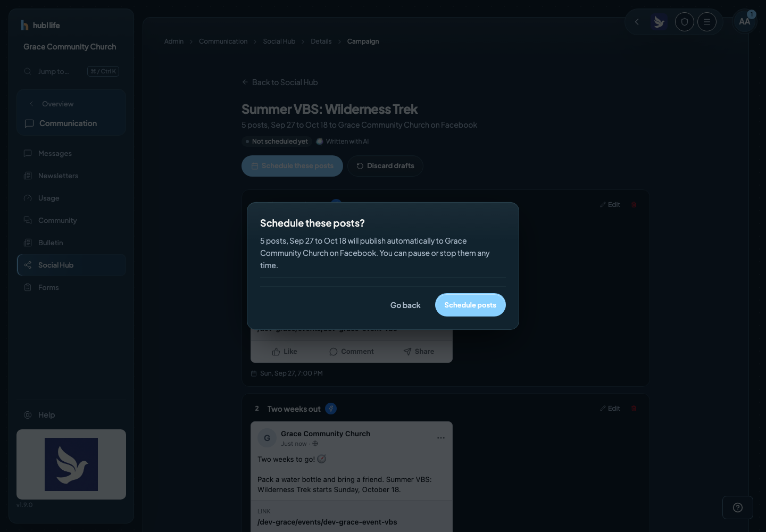Edit the first post card

pyautogui.click(x=610, y=205)
